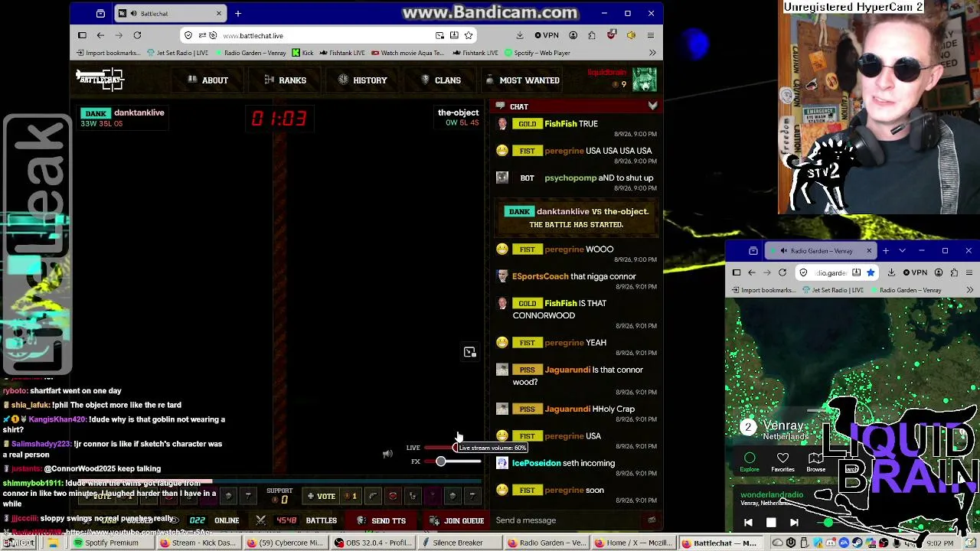
Task: Send the chat message with send icon
Action: point(652,520)
